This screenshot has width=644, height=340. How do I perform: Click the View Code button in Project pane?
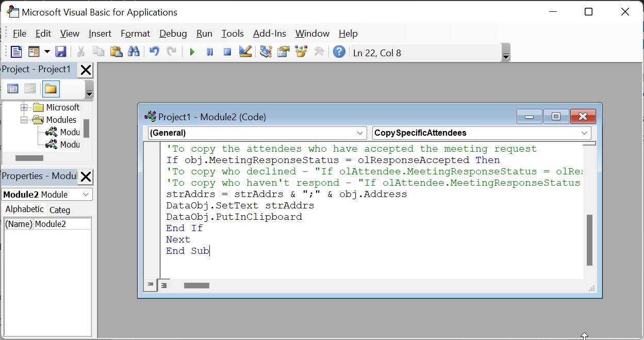(13, 89)
